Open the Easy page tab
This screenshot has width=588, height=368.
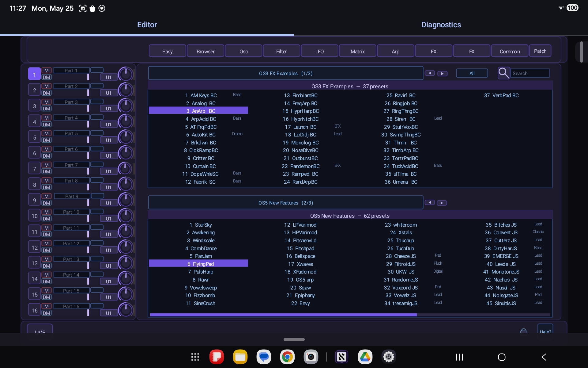pyautogui.click(x=168, y=51)
